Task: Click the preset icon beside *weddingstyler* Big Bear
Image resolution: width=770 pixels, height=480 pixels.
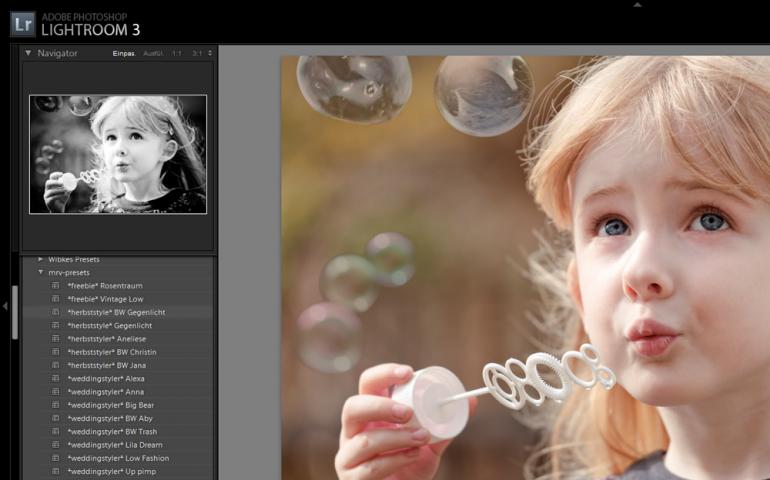Action: click(55, 405)
